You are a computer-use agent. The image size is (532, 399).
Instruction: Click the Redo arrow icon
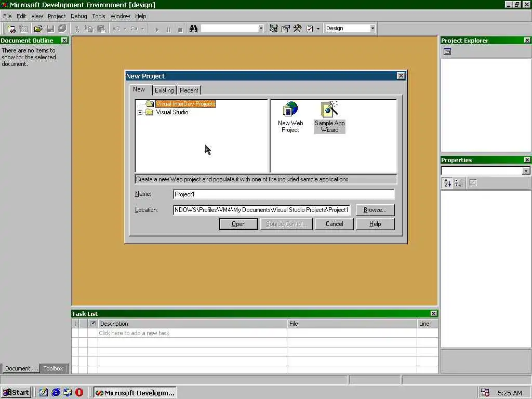point(134,29)
